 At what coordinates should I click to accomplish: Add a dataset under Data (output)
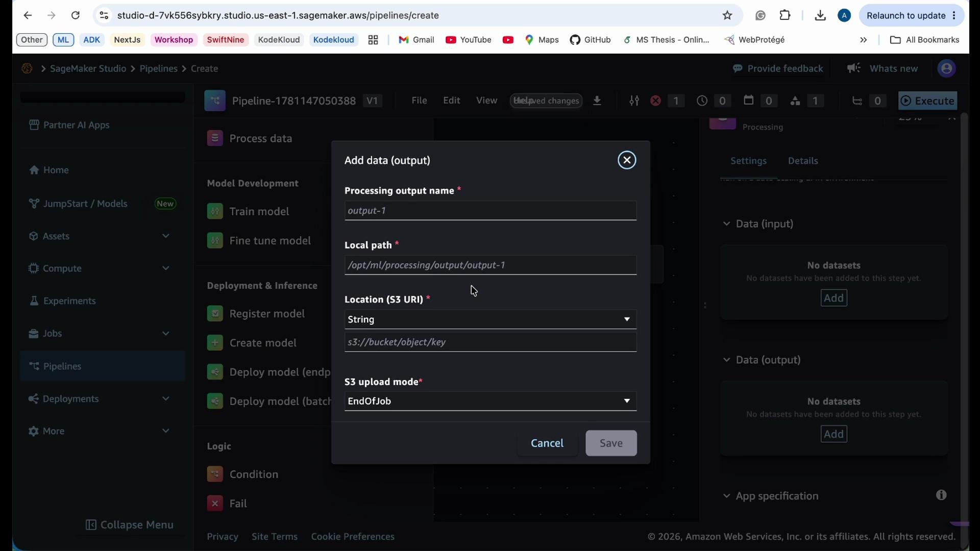click(x=834, y=434)
